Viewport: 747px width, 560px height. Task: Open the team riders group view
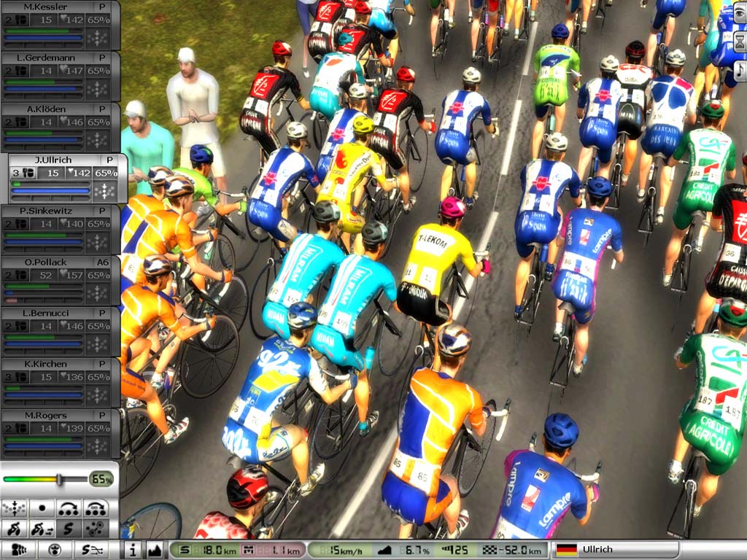19,550
